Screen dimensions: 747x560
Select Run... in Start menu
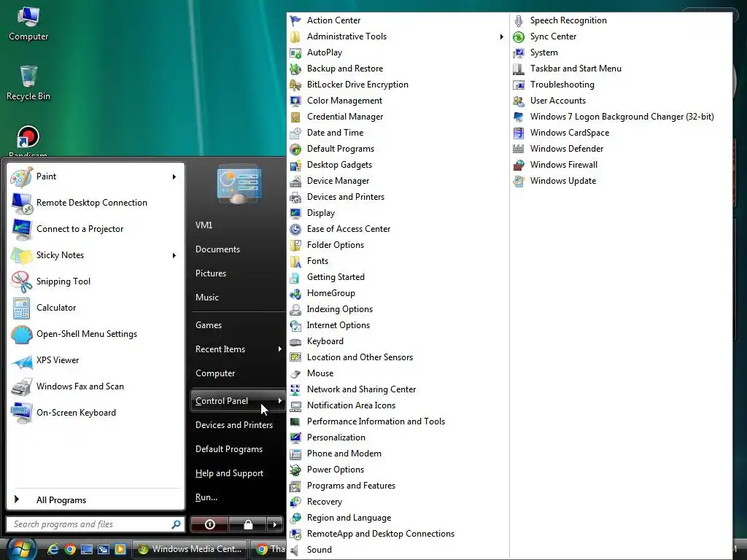coord(206,497)
